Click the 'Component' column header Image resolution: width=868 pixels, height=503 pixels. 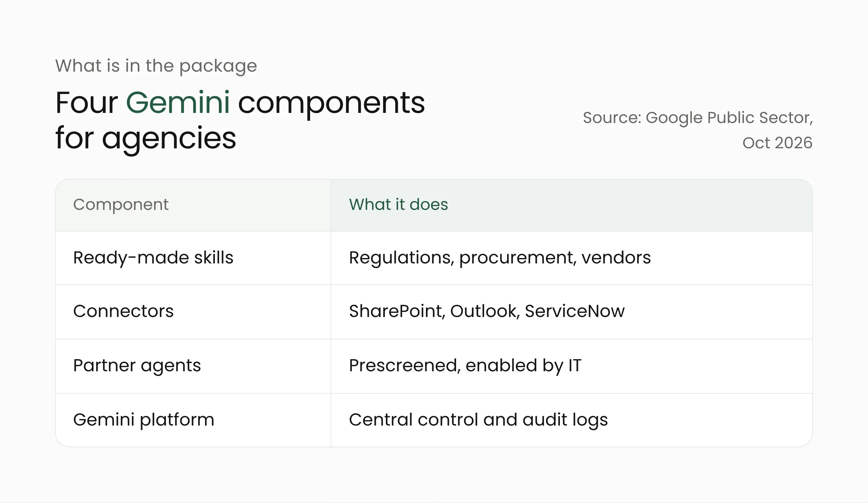[193, 205]
